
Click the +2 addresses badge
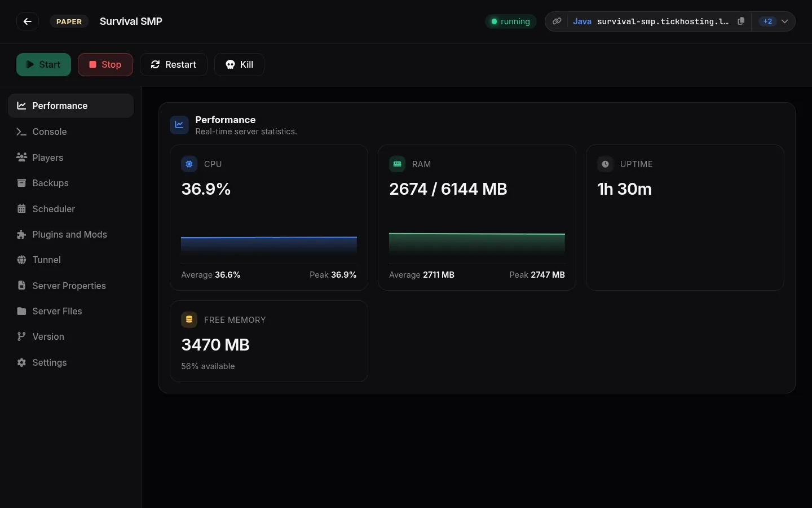(x=767, y=21)
